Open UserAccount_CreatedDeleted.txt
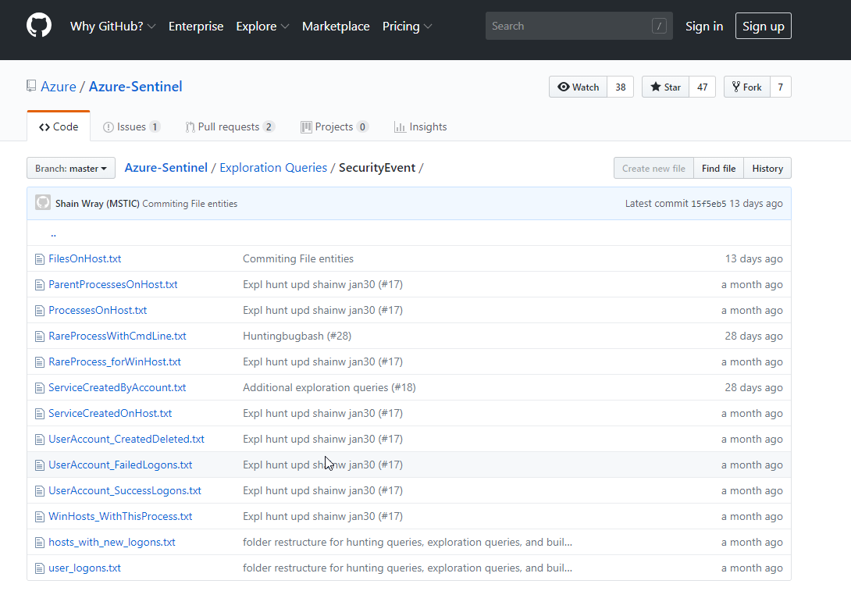Image resolution: width=851 pixels, height=616 pixels. coord(126,439)
